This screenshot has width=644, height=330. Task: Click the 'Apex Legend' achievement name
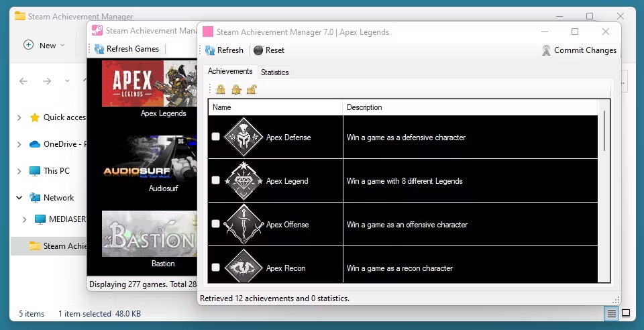(x=287, y=181)
